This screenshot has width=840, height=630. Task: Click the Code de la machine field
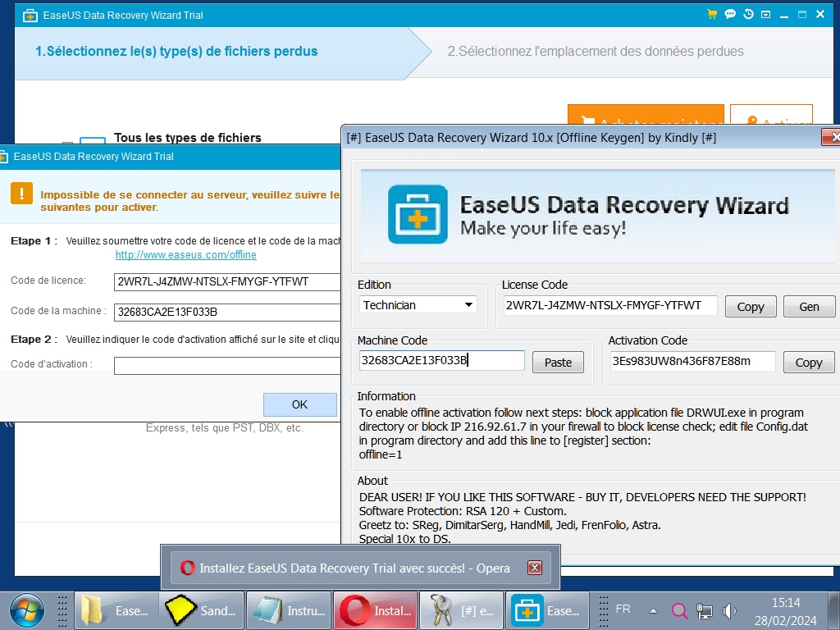pos(227,312)
